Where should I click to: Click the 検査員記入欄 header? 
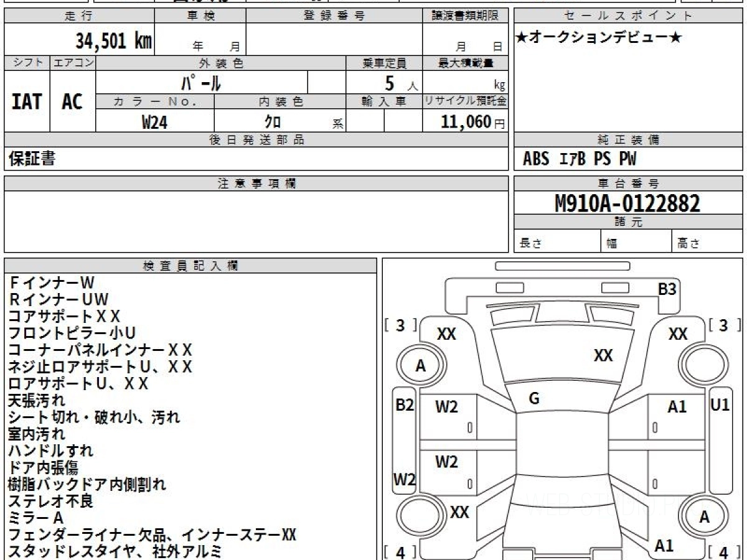pos(190,266)
